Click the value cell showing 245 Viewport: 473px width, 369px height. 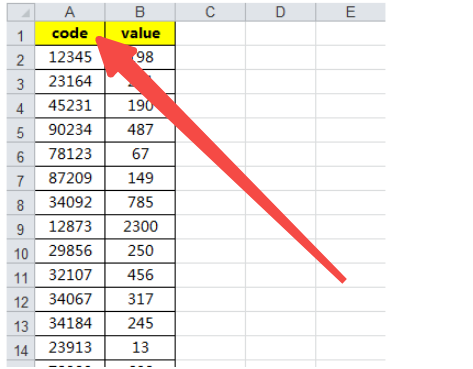[140, 324]
